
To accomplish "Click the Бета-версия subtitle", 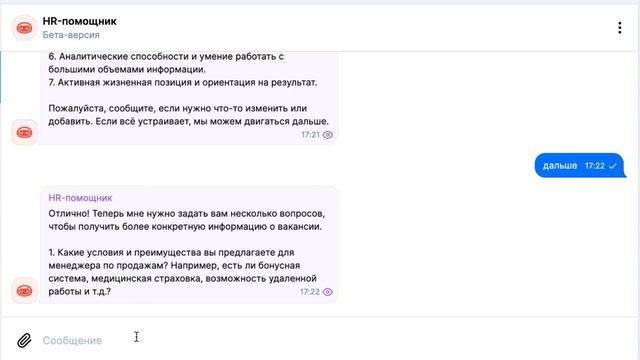I will coord(71,35).
